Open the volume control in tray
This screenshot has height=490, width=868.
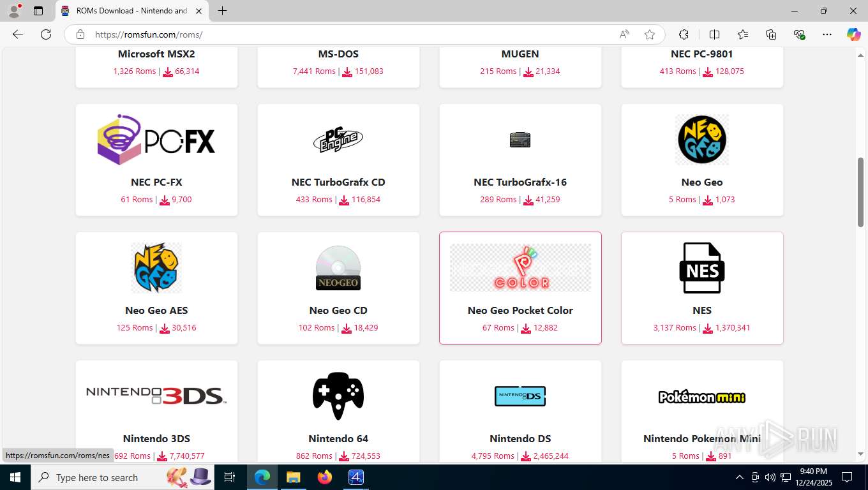(x=770, y=477)
